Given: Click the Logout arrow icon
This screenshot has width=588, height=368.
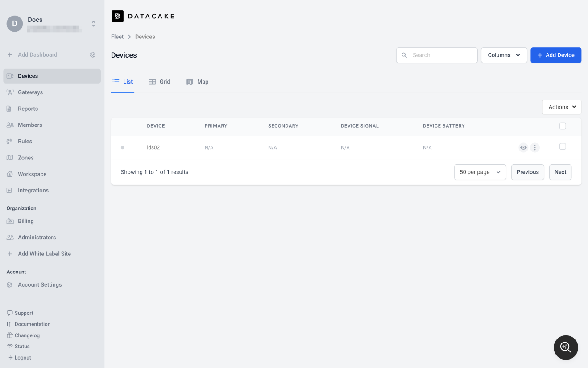Looking at the screenshot, I should tap(10, 358).
